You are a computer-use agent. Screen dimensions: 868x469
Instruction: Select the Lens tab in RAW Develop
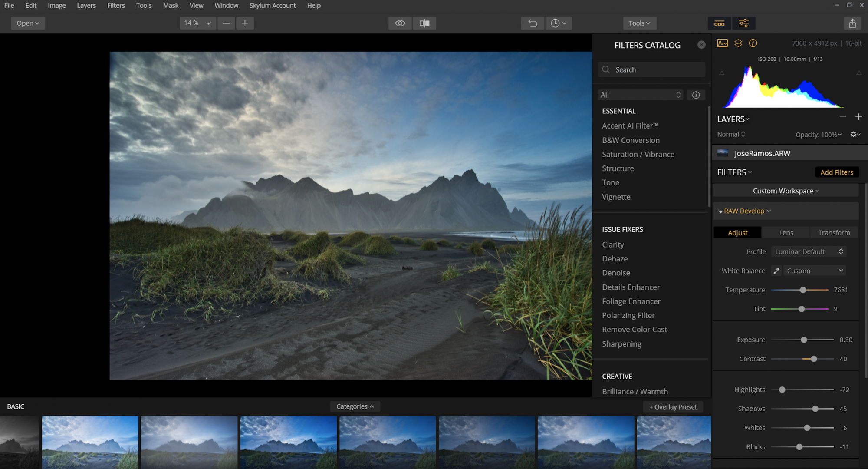tap(786, 232)
